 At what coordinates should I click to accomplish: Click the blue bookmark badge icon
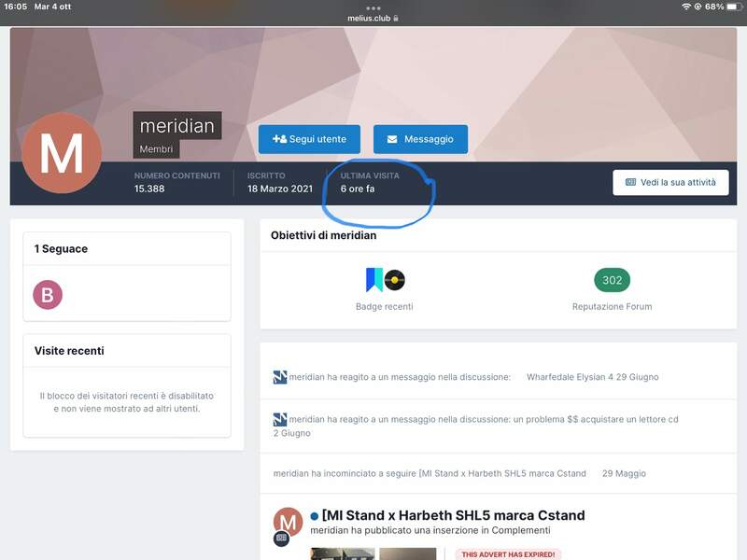[374, 280]
